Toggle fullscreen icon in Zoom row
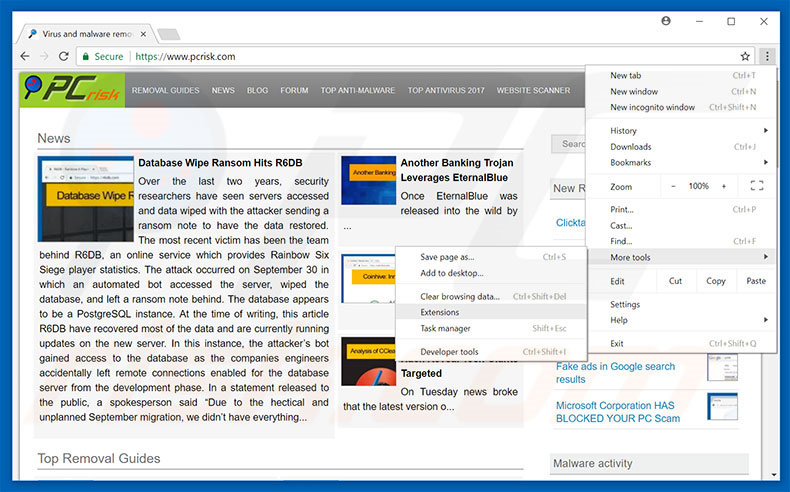The image size is (790, 492). pos(756,186)
